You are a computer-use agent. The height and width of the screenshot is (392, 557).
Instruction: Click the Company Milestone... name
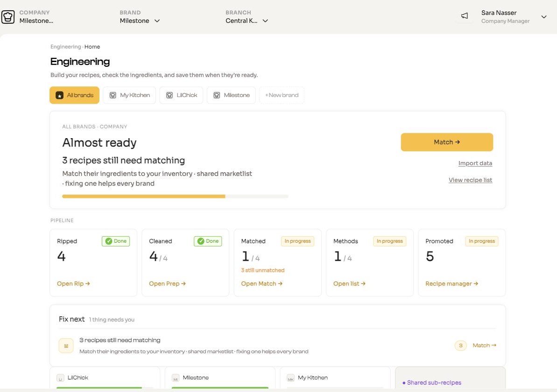pos(36,21)
